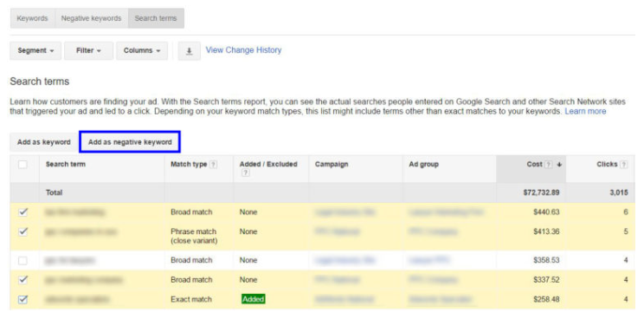This screenshot has height=319, width=644.
Task: Uncheck the Exact match row checkbox
Action: click(23, 299)
